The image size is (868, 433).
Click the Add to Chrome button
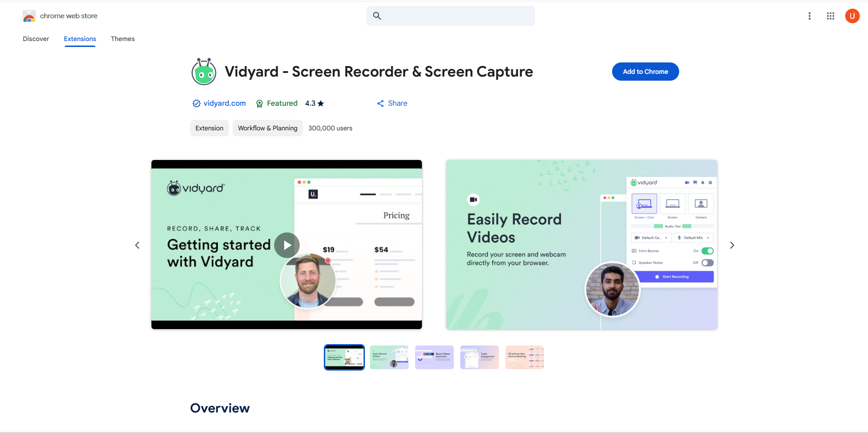[x=645, y=72]
